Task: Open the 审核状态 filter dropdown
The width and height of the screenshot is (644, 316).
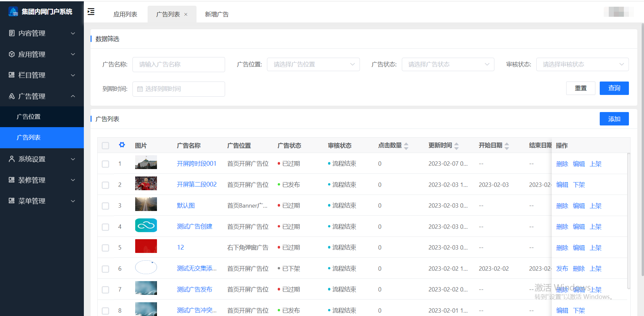Action: (x=582, y=64)
